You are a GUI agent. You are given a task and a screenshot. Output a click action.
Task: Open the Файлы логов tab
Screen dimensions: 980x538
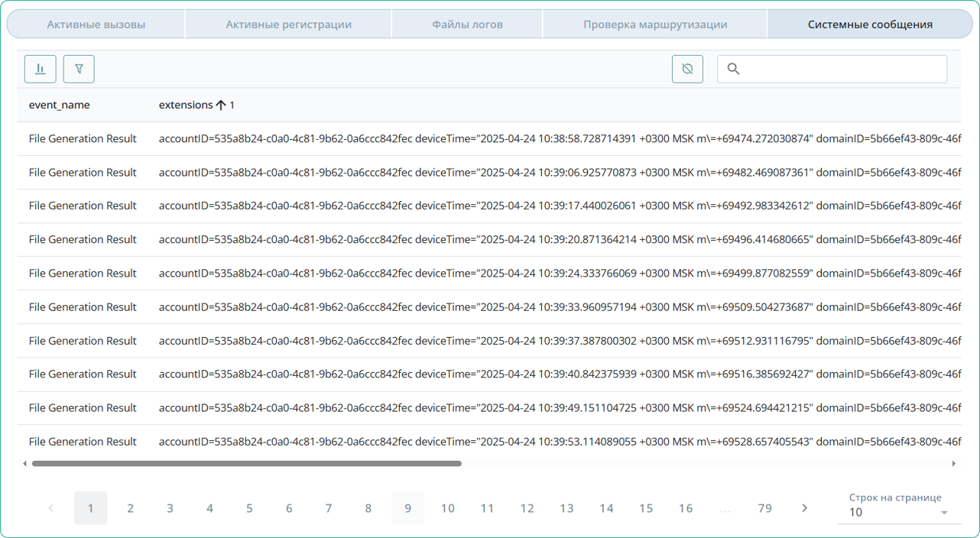click(467, 24)
